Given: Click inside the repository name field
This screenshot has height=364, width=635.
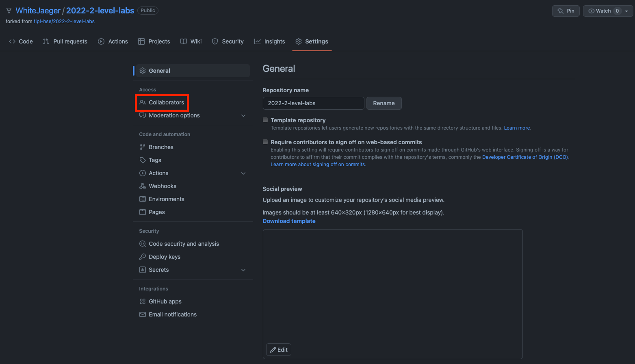Looking at the screenshot, I should [x=313, y=103].
